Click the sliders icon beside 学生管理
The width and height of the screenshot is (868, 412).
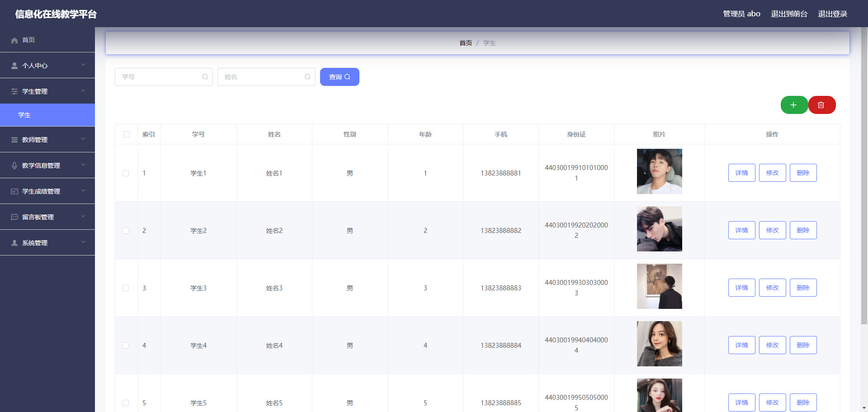coord(14,91)
